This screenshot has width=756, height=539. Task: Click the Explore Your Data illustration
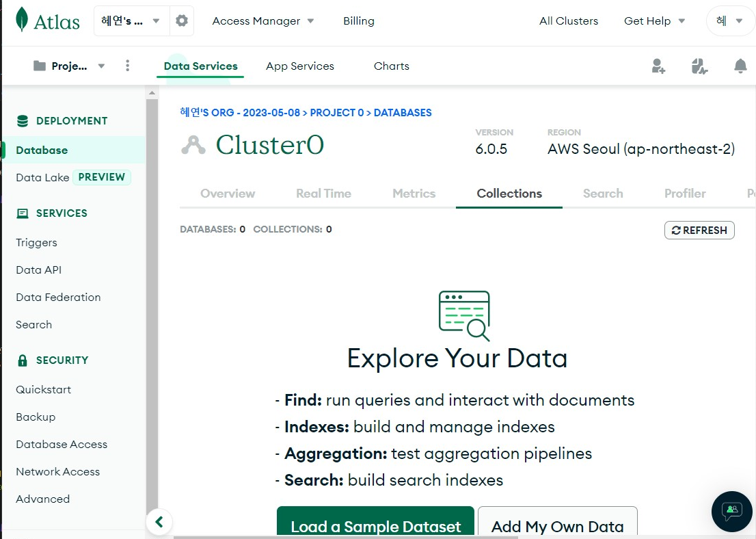(464, 315)
